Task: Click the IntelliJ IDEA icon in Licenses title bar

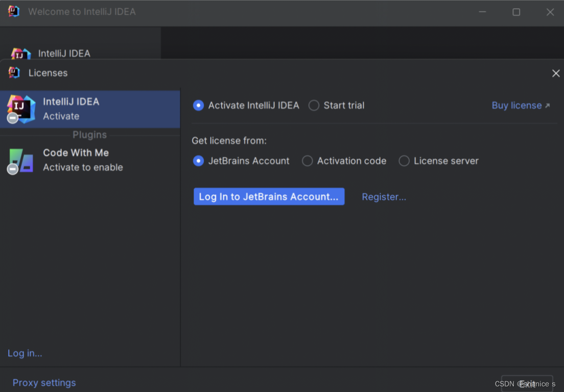Action: coord(15,72)
